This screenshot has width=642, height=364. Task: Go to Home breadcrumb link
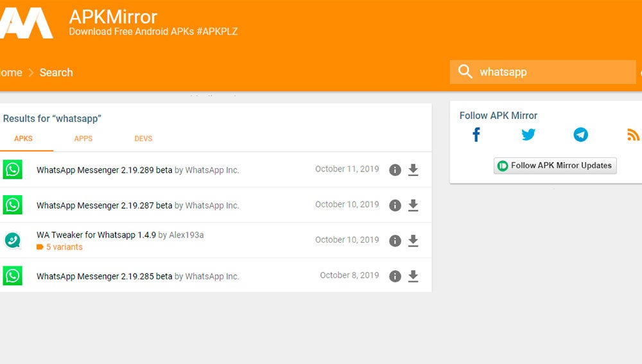(11, 73)
